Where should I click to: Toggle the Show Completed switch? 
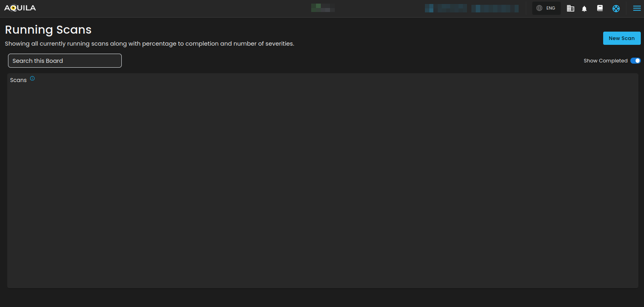[x=635, y=61]
